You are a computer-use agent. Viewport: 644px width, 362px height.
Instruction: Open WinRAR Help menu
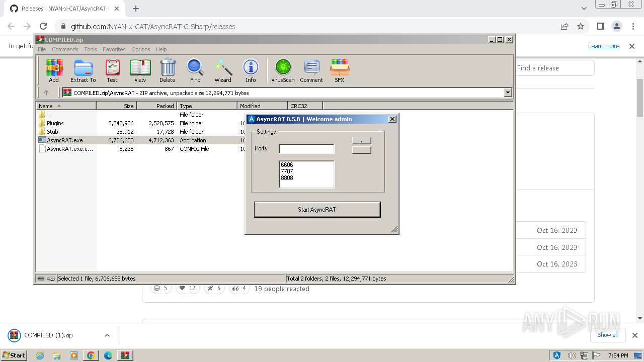click(x=161, y=49)
